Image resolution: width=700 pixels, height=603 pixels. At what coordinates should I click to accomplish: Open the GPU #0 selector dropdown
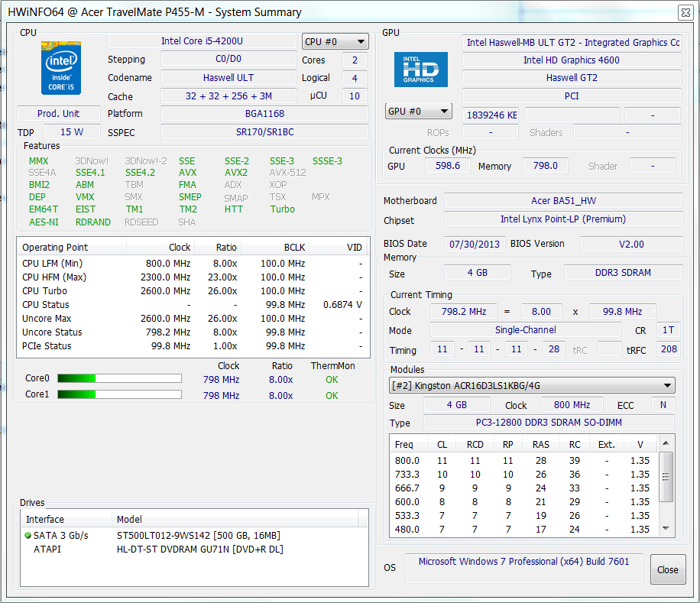418,112
